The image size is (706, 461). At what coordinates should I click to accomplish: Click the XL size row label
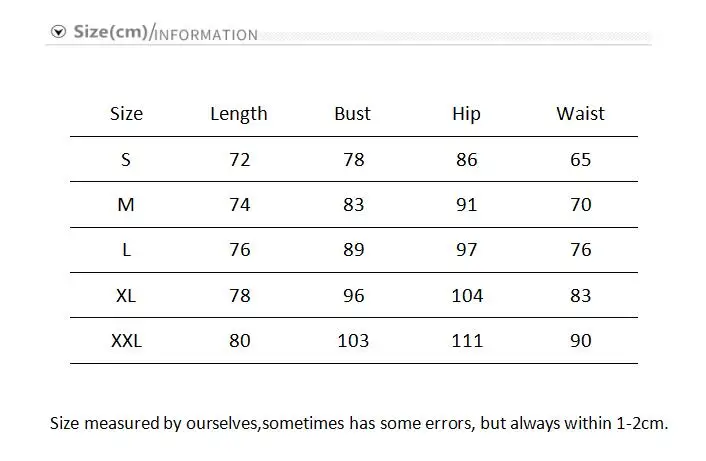[x=126, y=296]
